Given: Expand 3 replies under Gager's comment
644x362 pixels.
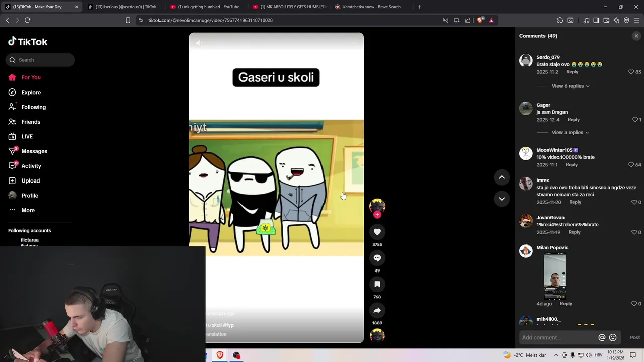Looking at the screenshot, I should (x=570, y=132).
